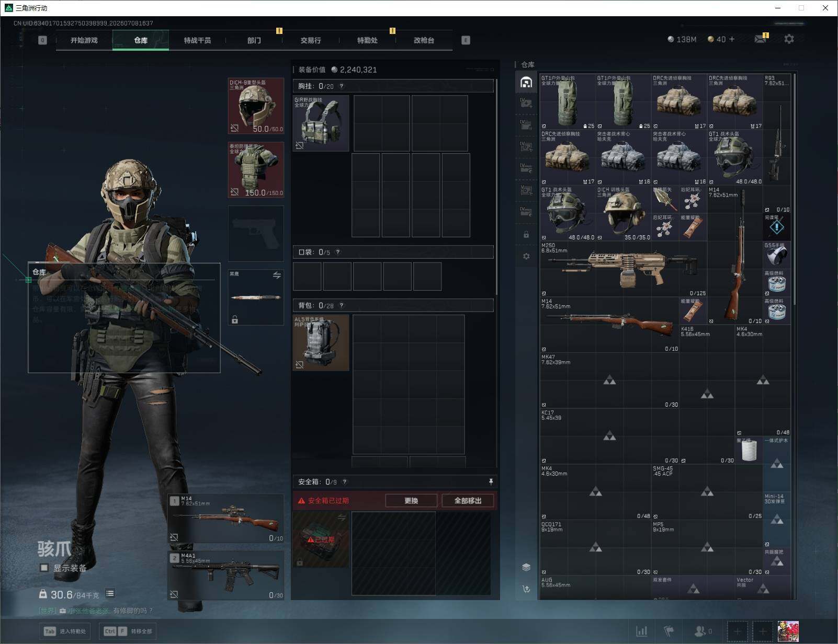Click the loadout panel vertical scrollbar
Image resolution: width=838 pixels, height=644 pixels.
496,187
